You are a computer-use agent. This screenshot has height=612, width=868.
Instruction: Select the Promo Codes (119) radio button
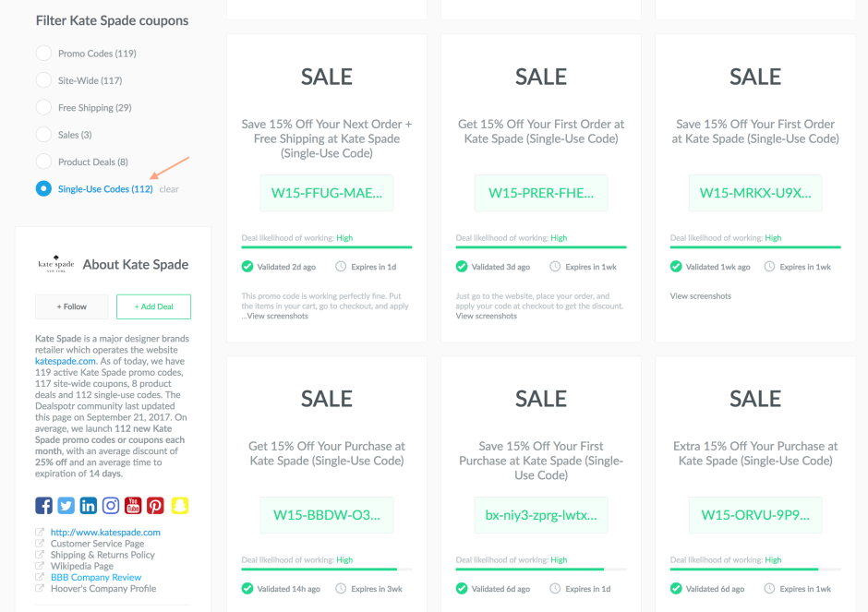coord(42,53)
